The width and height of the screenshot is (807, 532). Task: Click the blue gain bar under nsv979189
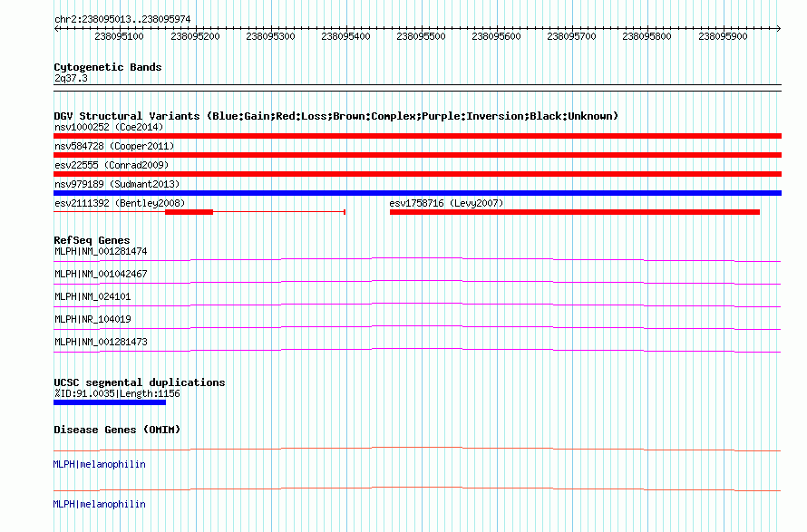tap(417, 193)
